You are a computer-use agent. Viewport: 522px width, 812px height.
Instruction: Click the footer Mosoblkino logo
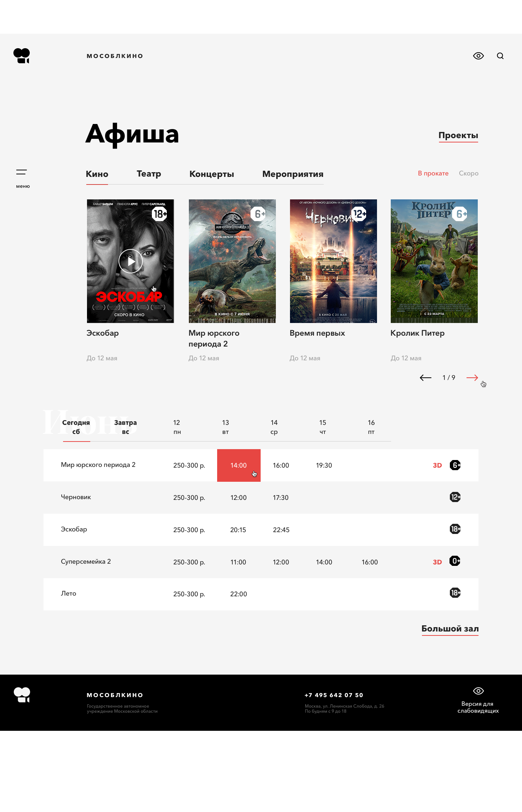(22, 695)
